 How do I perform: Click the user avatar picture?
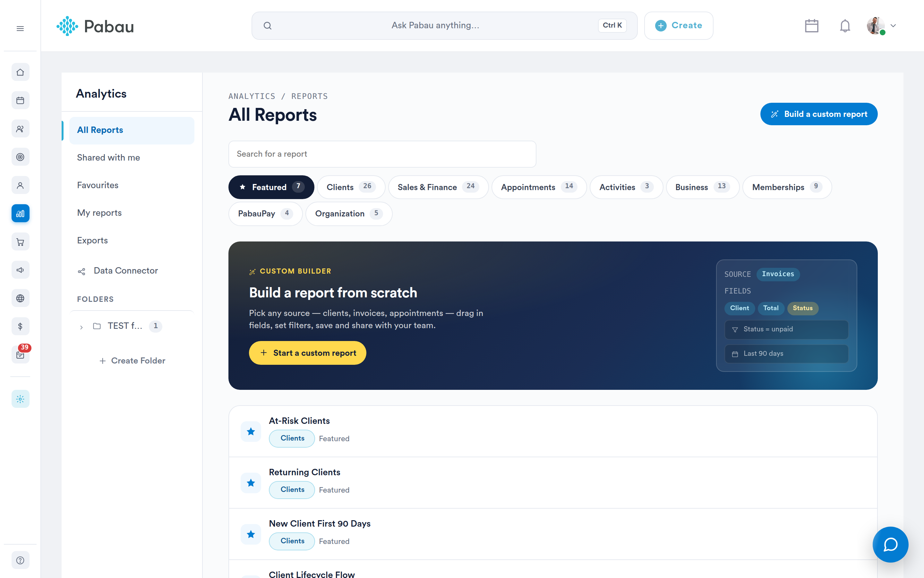coord(876,26)
